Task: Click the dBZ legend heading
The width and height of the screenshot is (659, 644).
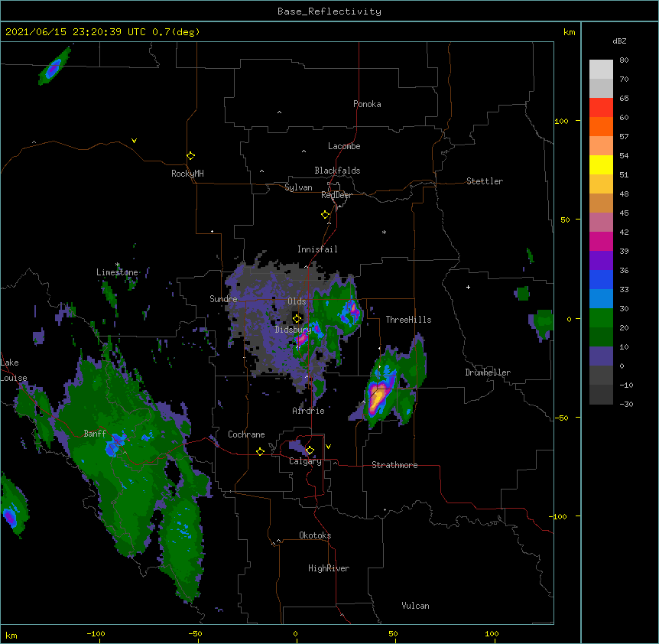Action: 619,41
